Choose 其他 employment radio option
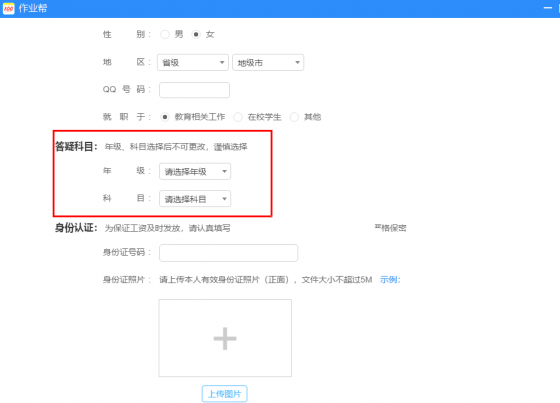 point(294,117)
